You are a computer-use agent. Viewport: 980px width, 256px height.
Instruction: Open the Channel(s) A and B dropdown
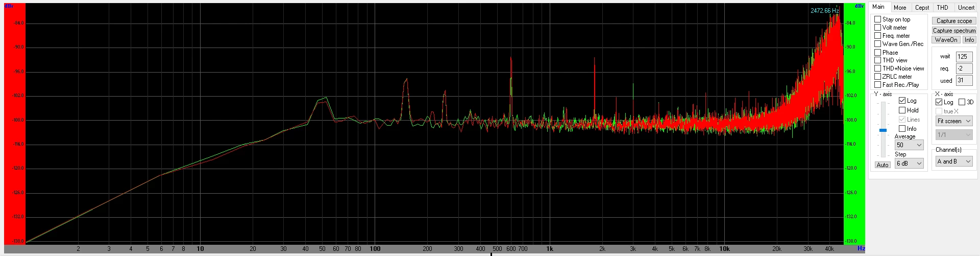954,161
